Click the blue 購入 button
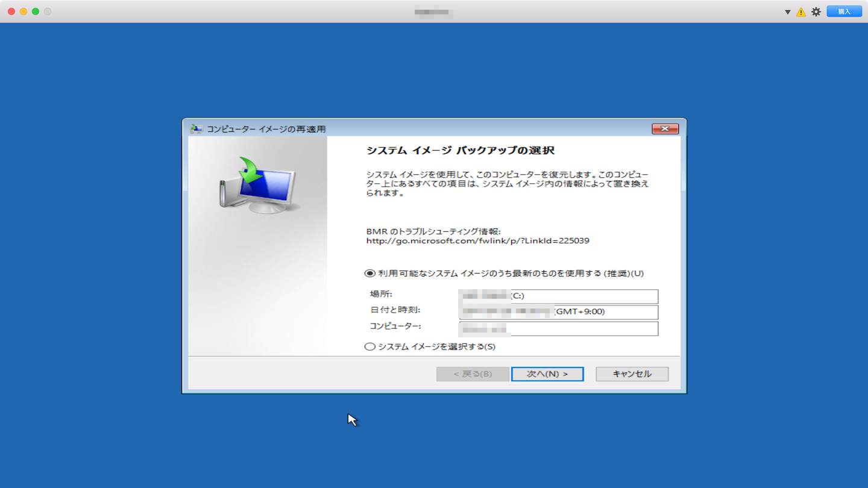 (x=844, y=11)
